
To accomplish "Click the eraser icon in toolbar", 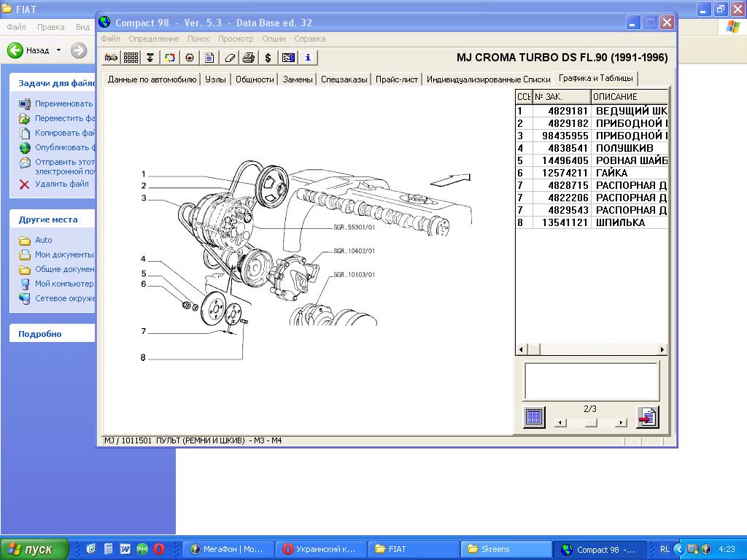I will pos(229,58).
